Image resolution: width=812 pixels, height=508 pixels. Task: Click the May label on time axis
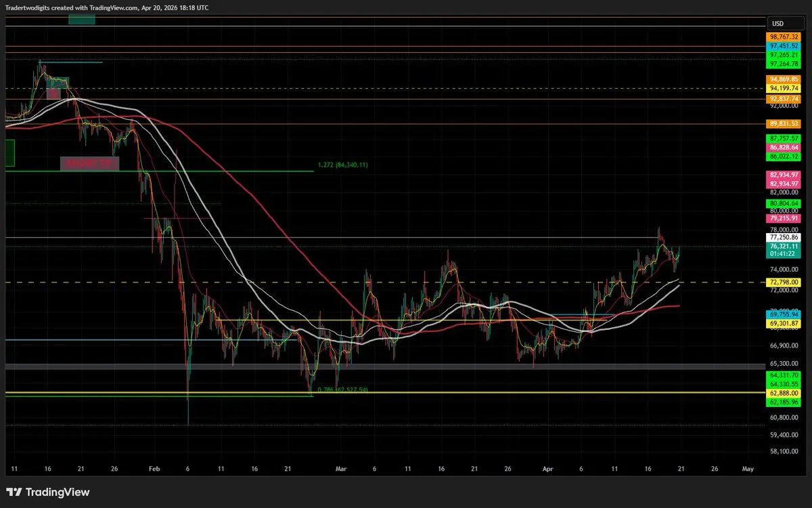coord(747,468)
